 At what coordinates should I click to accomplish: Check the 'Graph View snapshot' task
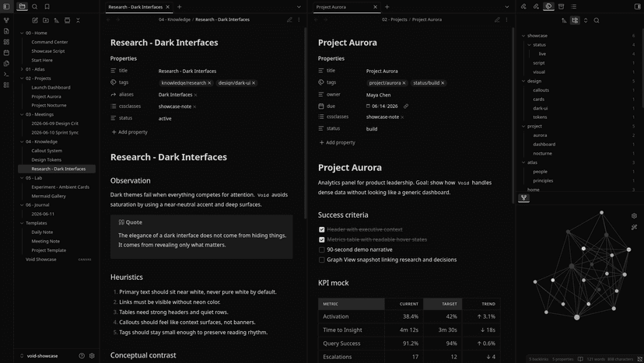point(321,260)
